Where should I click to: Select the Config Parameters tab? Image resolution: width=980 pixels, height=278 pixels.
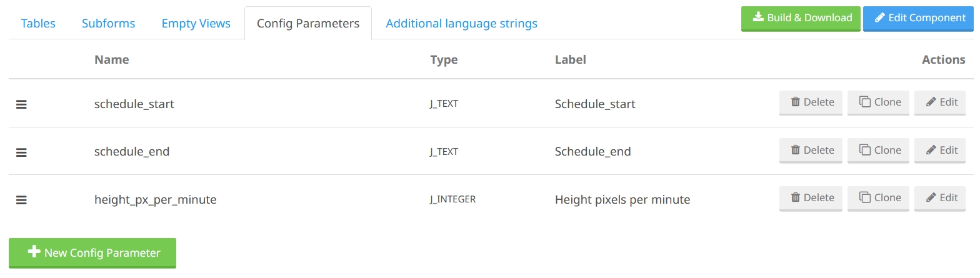click(308, 24)
